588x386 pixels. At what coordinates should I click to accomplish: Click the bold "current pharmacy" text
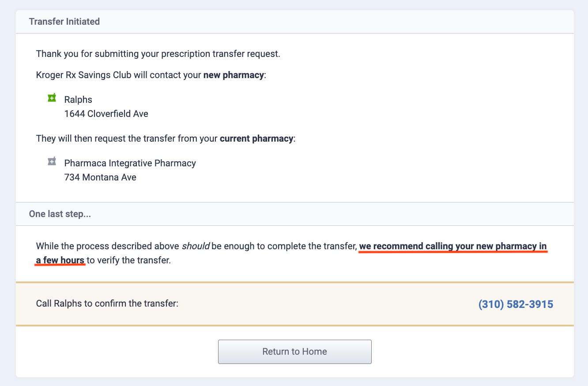(x=256, y=139)
